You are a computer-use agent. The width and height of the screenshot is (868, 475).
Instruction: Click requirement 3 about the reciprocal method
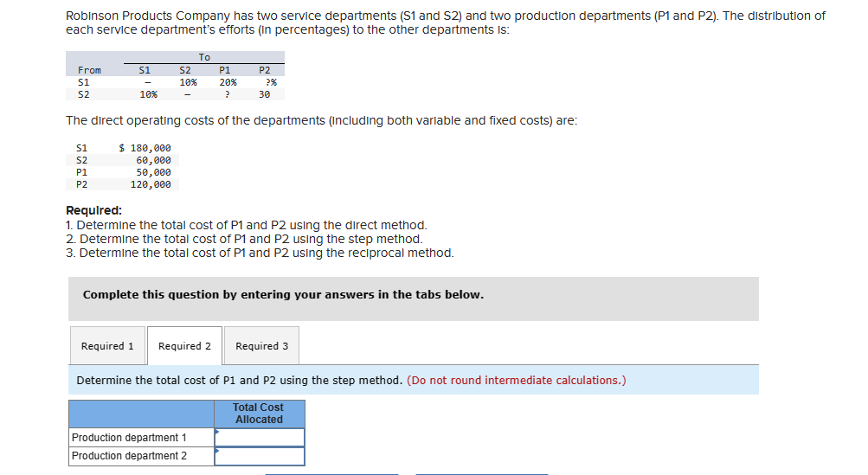[x=260, y=253]
